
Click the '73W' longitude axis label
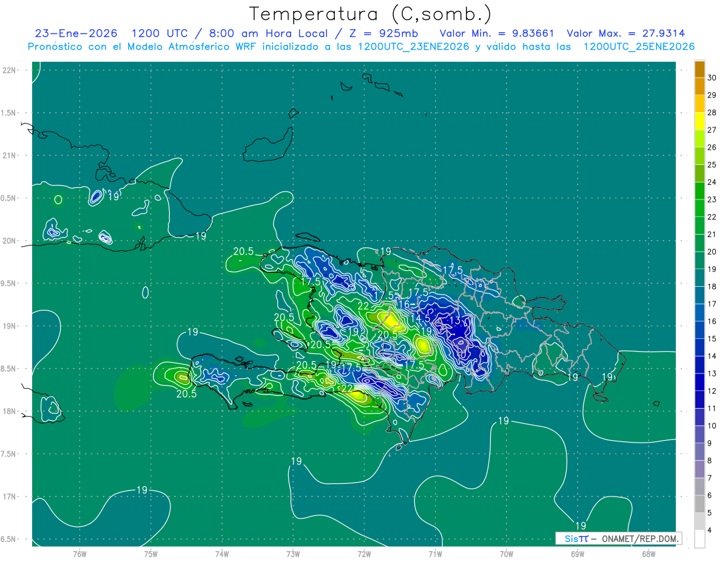[x=293, y=554]
